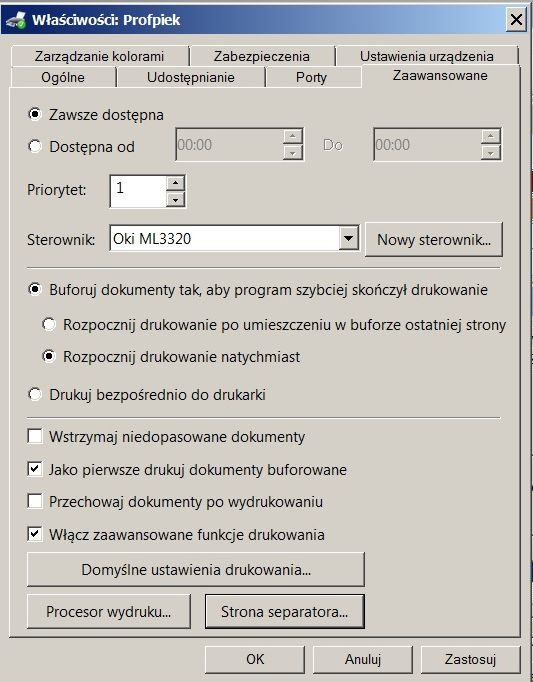This screenshot has height=682, width=533.
Task: Click the Strona separatora button
Action: pos(285,612)
